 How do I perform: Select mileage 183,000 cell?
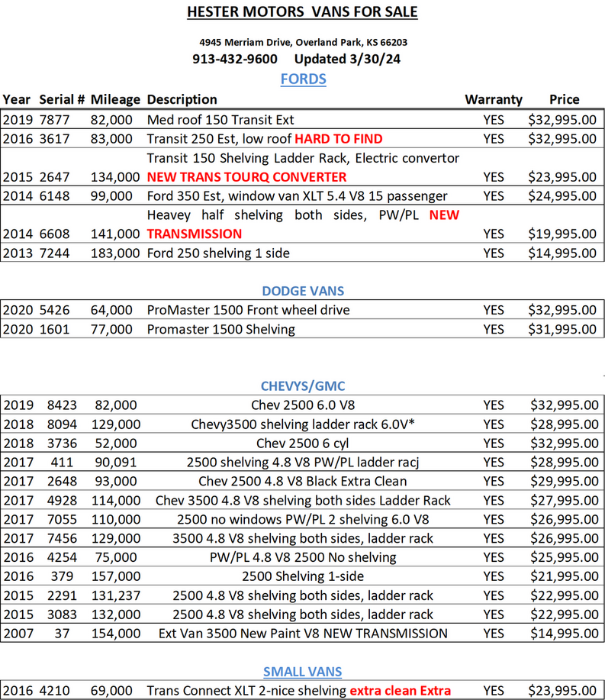115,253
